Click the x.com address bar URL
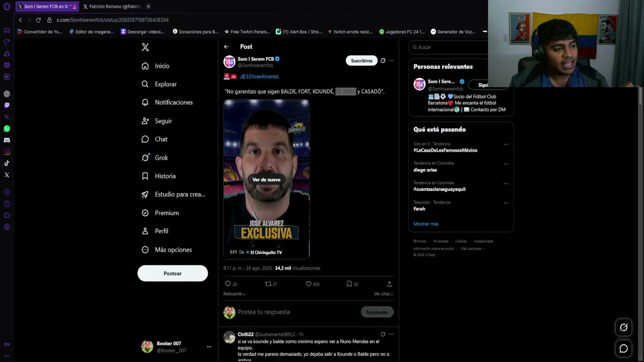The width and height of the screenshot is (644, 362). pyautogui.click(x=112, y=20)
